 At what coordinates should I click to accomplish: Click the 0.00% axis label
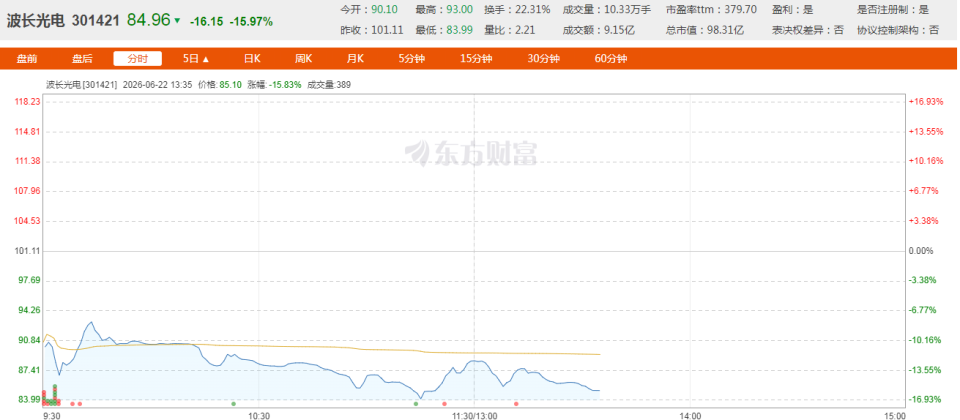coord(921,251)
